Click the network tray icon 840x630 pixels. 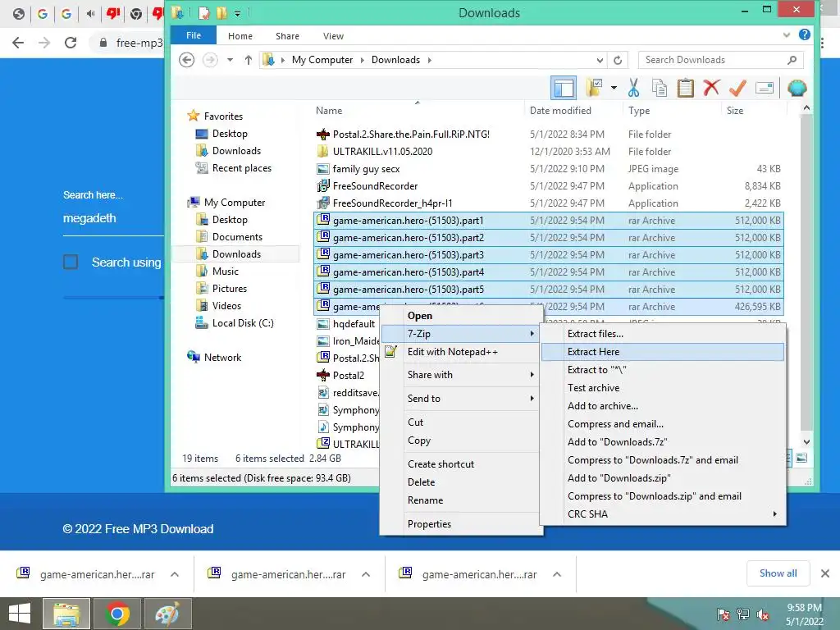742,614
